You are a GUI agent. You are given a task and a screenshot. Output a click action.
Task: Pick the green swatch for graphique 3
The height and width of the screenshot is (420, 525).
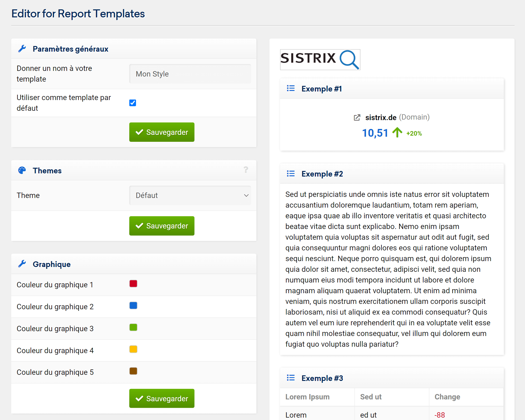click(133, 327)
